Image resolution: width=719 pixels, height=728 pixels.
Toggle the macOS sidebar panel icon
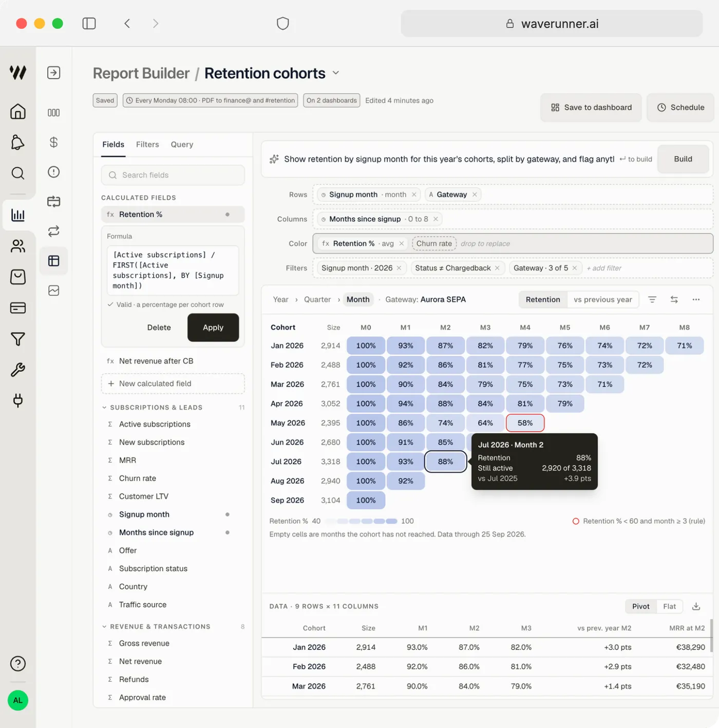point(89,24)
